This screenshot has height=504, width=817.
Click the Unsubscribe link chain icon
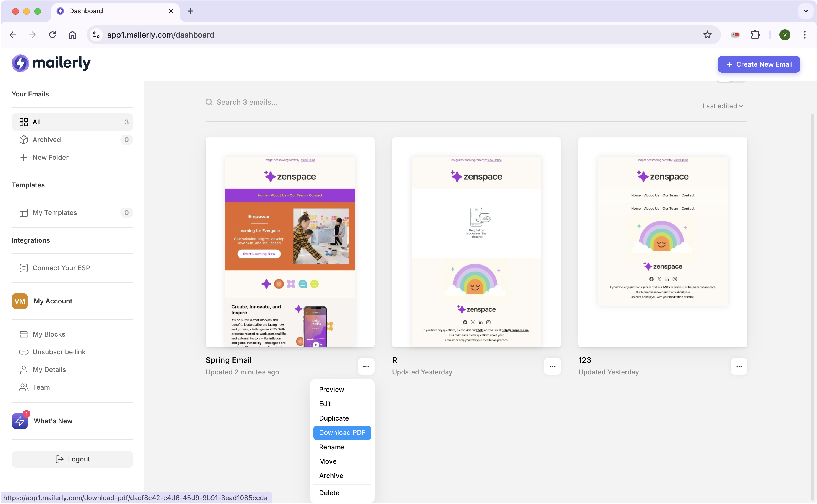point(23,352)
